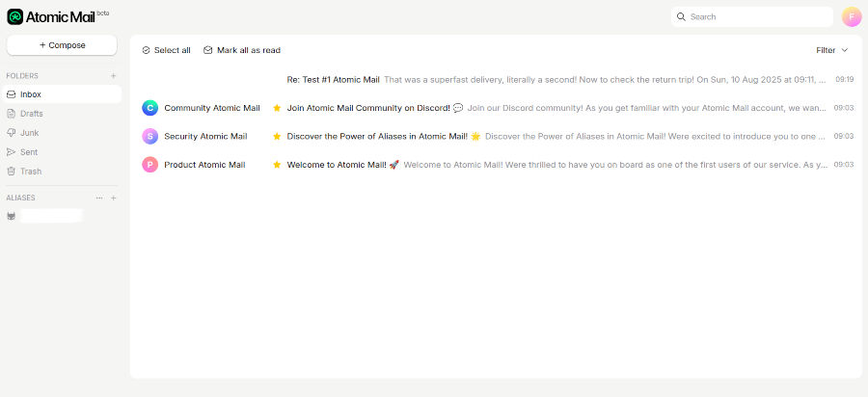Viewport: 868px width, 397px height.
Task: Click the Compose button
Action: [x=62, y=45]
